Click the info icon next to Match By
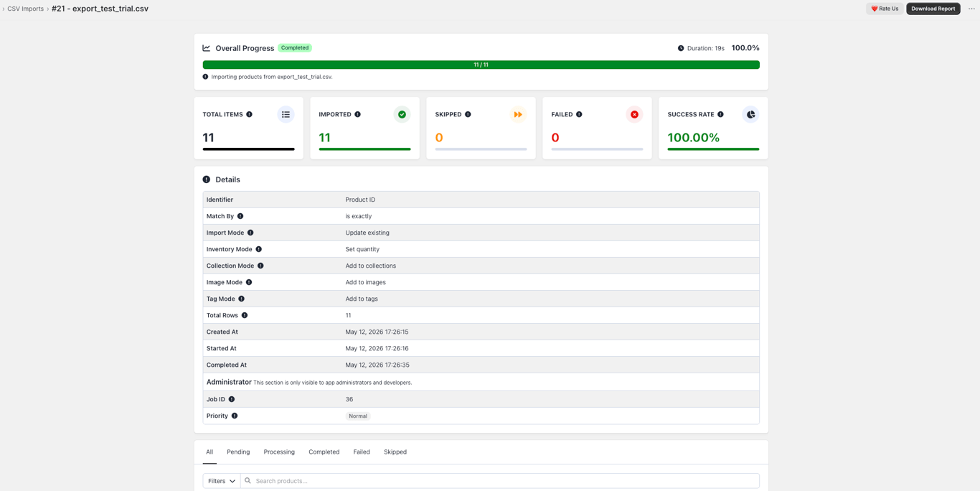The width and height of the screenshot is (980, 491). [x=240, y=216]
